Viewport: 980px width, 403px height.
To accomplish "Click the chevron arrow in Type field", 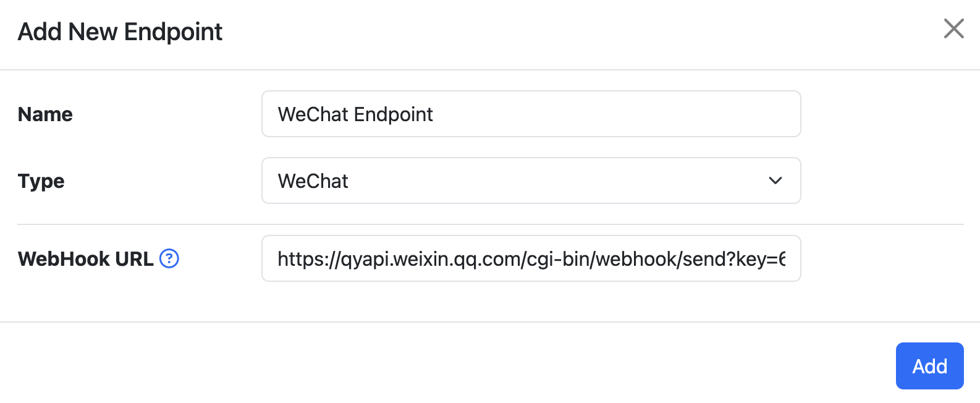I will 775,180.
